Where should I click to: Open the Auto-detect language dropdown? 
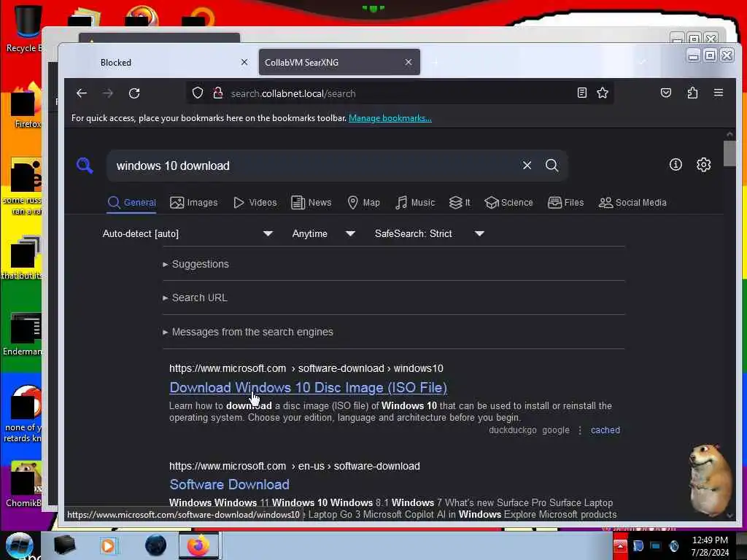tap(187, 234)
